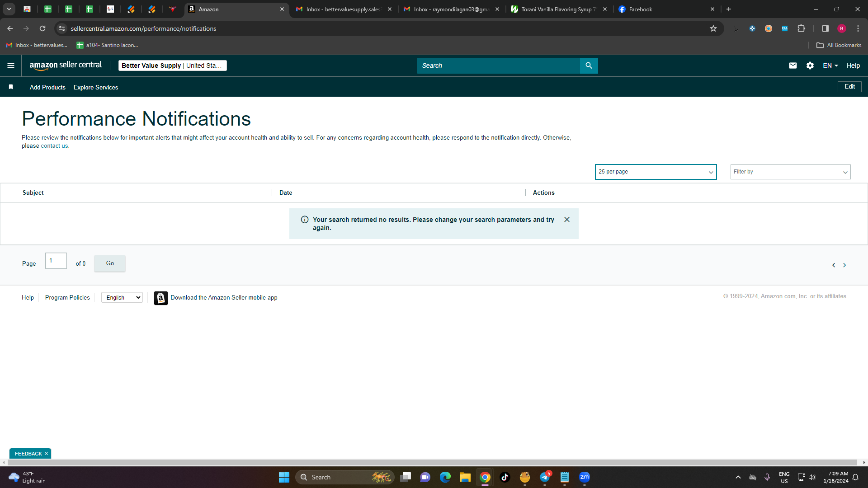The image size is (868, 488).
Task: Switch to the raymondilagan03 Inbox tab
Action: pyautogui.click(x=451, y=9)
